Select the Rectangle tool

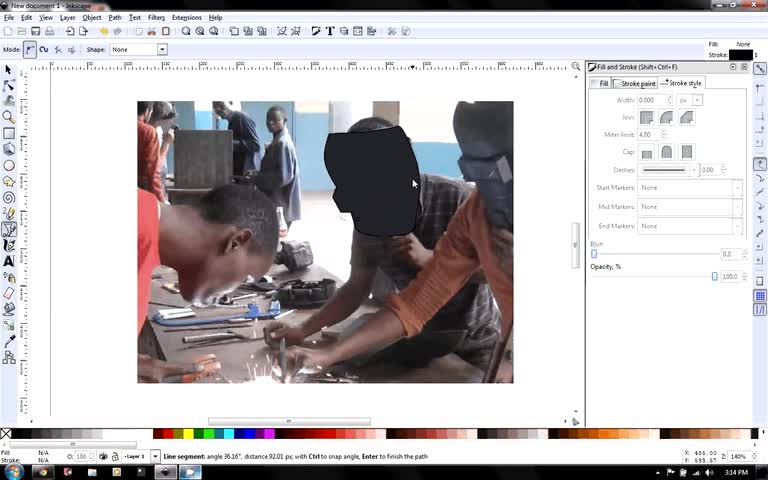point(8,133)
